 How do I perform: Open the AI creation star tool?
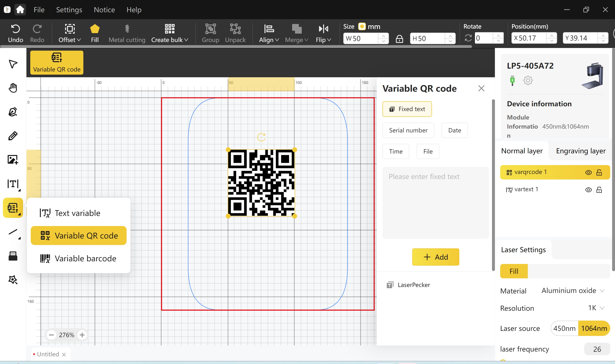pyautogui.click(x=13, y=280)
